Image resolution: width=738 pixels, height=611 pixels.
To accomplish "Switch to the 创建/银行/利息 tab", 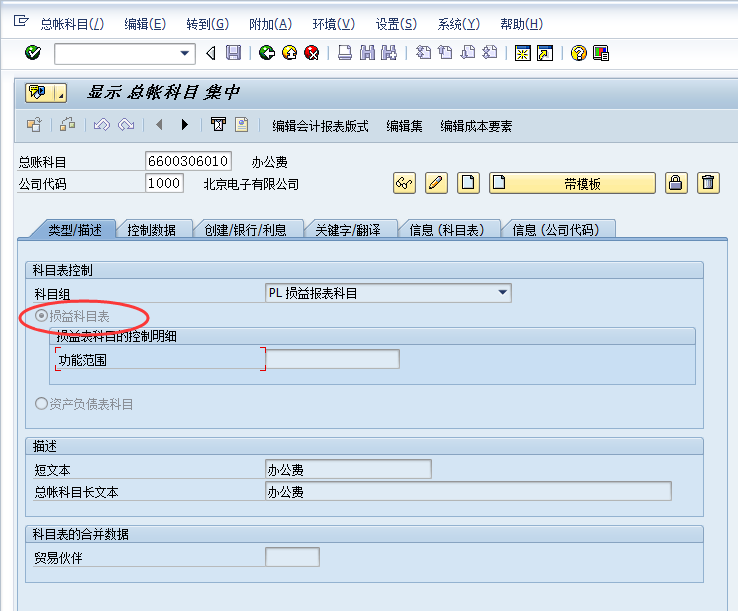I will coord(245,230).
